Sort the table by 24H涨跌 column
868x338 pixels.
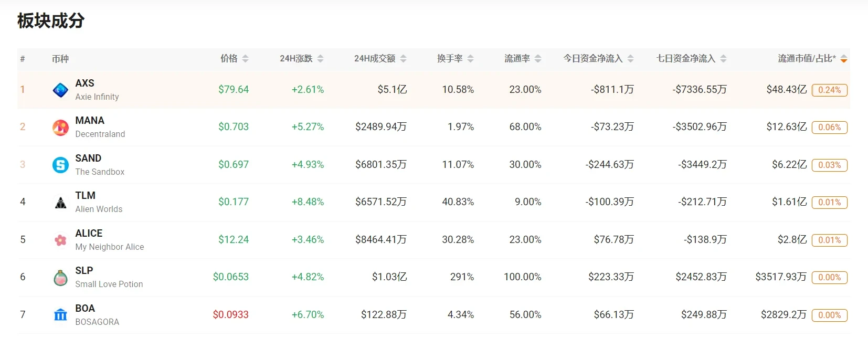point(320,59)
